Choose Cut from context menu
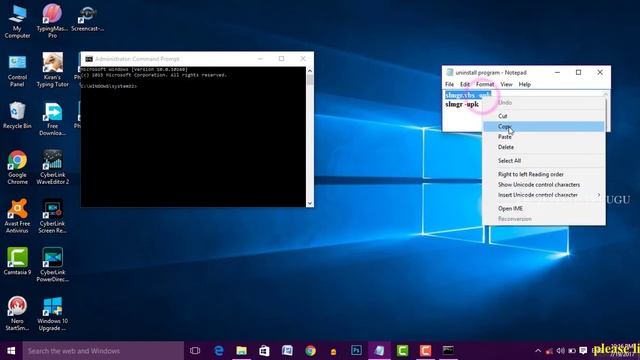Image resolution: width=640 pixels, height=360 pixels. coord(544,116)
